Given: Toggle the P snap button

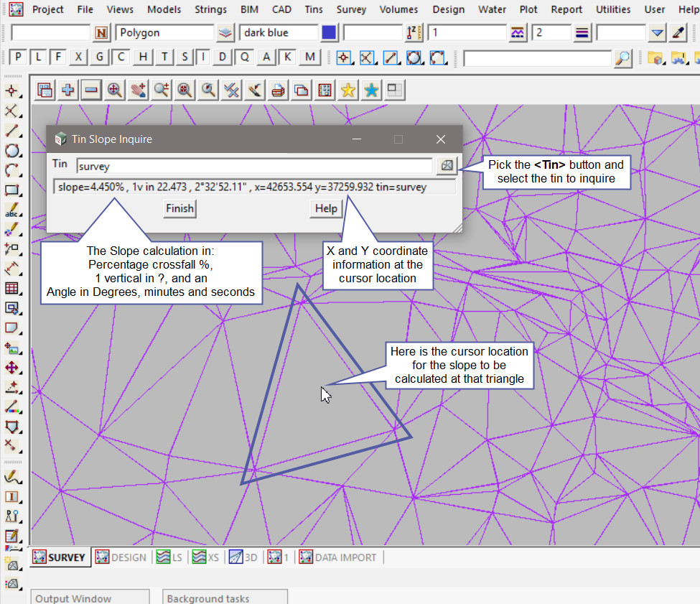Looking at the screenshot, I should coord(18,57).
